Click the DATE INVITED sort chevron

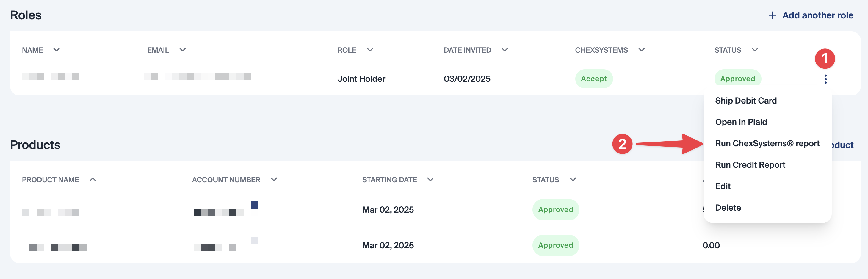504,50
